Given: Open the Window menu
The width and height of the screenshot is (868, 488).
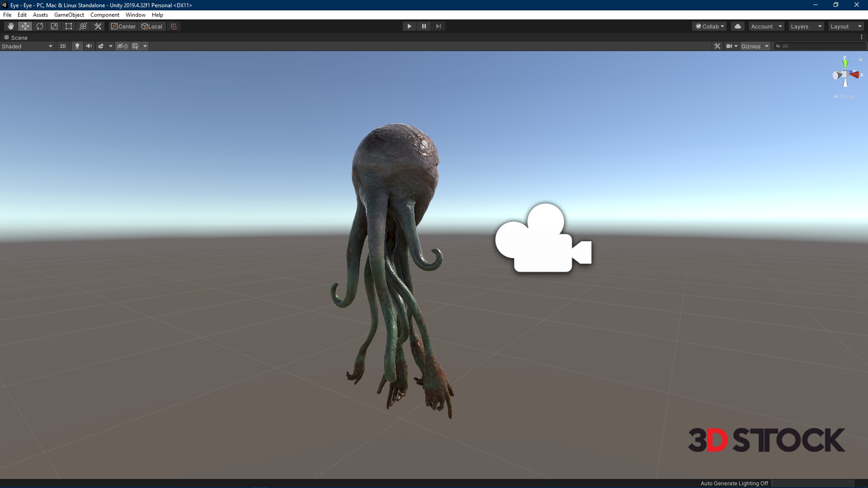Looking at the screenshot, I should (135, 15).
